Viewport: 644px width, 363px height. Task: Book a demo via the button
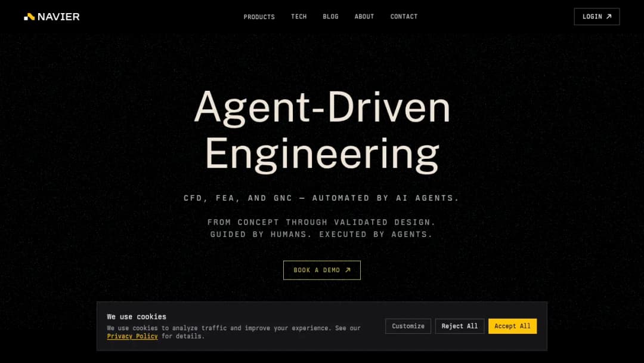coord(322,270)
